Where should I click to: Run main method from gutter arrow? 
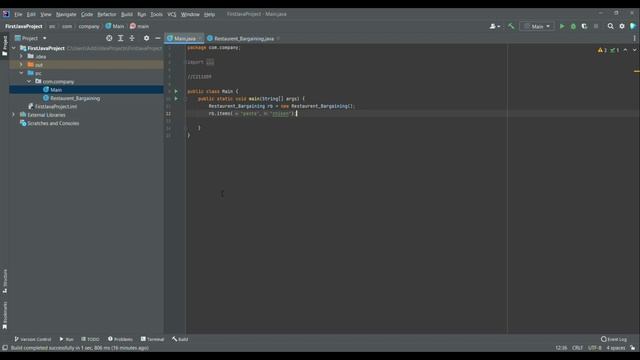pyautogui.click(x=176, y=99)
